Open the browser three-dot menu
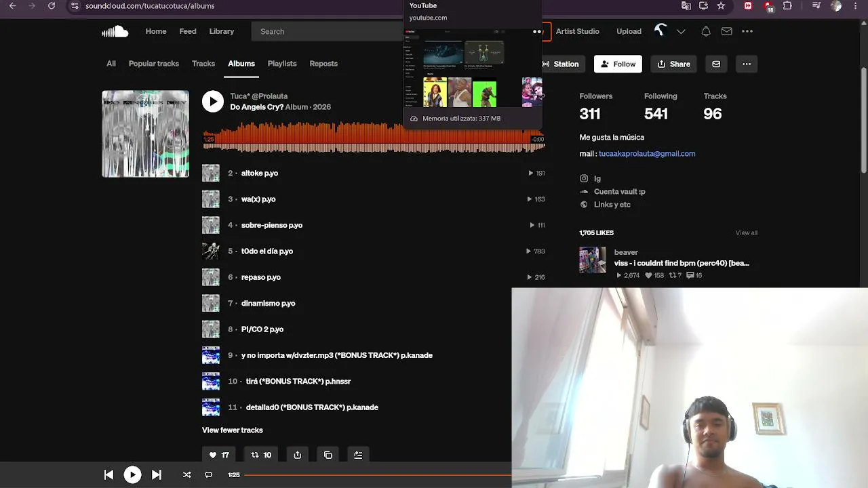Image resolution: width=868 pixels, height=488 pixels. coord(856,6)
